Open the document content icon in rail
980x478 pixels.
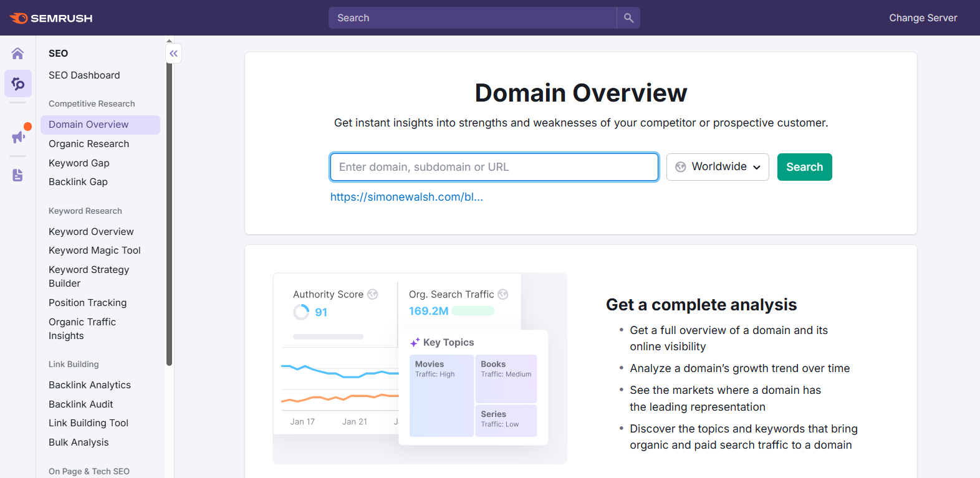(x=17, y=175)
